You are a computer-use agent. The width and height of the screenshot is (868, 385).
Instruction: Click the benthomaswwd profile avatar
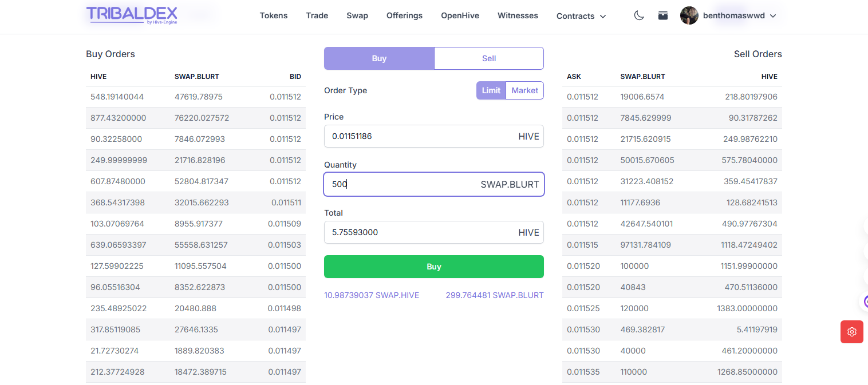pyautogui.click(x=689, y=16)
